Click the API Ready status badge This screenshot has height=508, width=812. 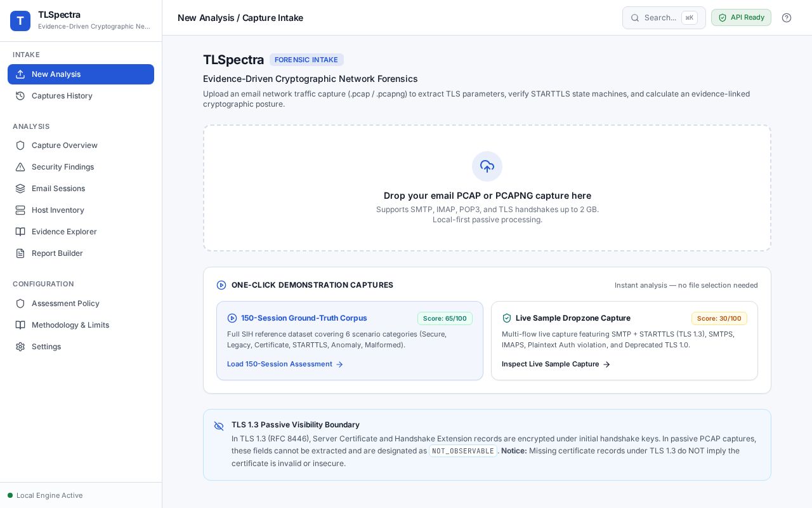[x=741, y=18]
